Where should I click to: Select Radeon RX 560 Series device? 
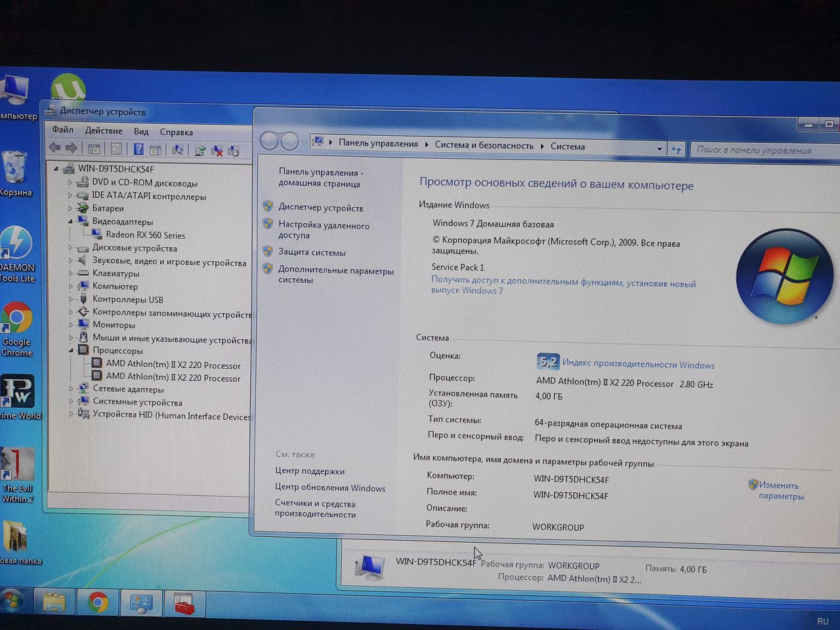(145, 235)
